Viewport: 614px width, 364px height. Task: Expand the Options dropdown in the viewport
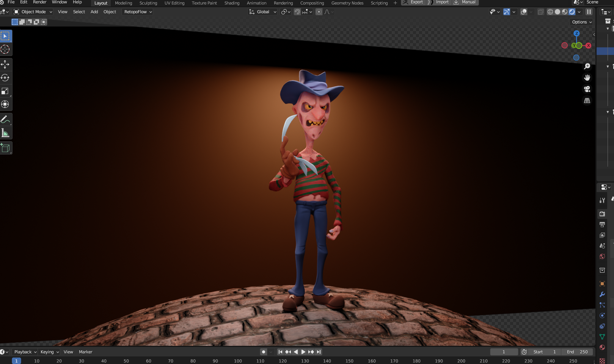click(581, 22)
